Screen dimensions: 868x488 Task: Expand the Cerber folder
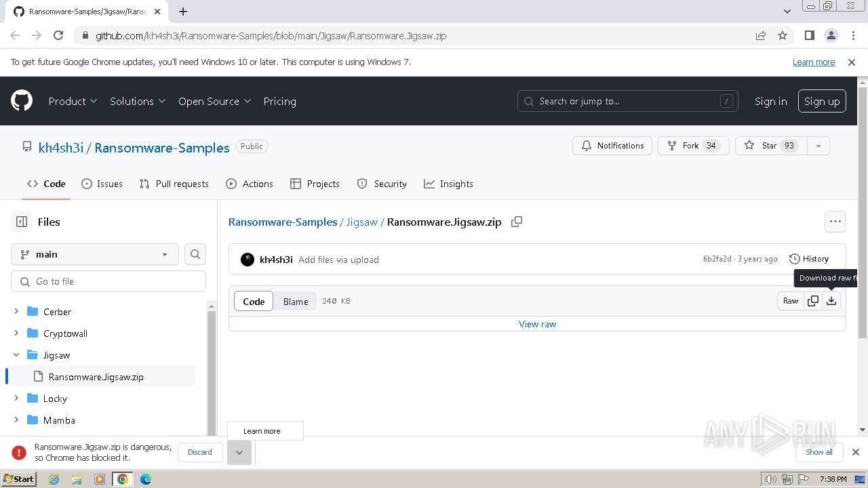16,312
